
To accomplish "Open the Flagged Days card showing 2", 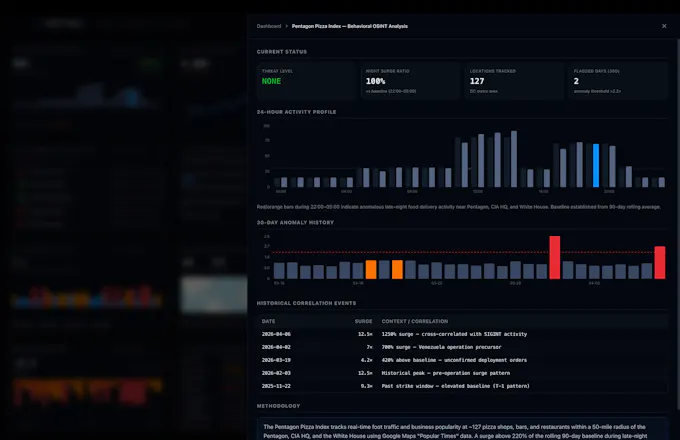I will click(618, 81).
